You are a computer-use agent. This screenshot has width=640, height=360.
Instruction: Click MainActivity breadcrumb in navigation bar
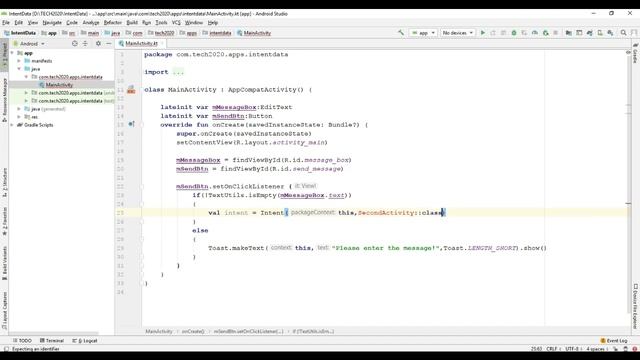point(254,33)
